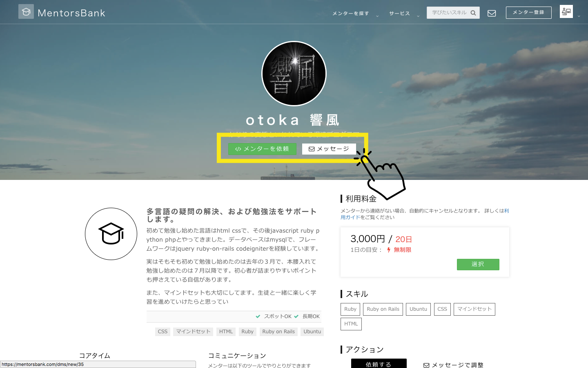588x368 pixels.
Task: Select the マインドセット skill tag
Action: click(x=474, y=309)
